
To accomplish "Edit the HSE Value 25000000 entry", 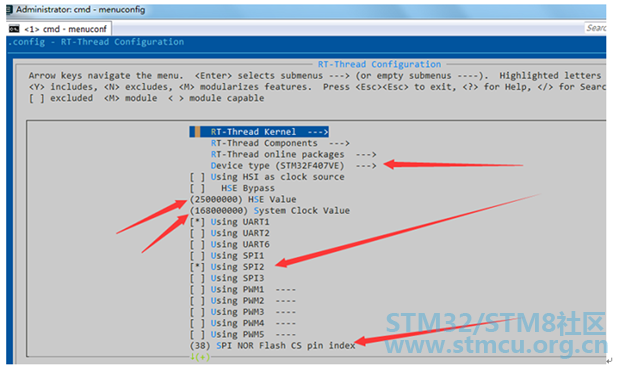I will coord(243,199).
